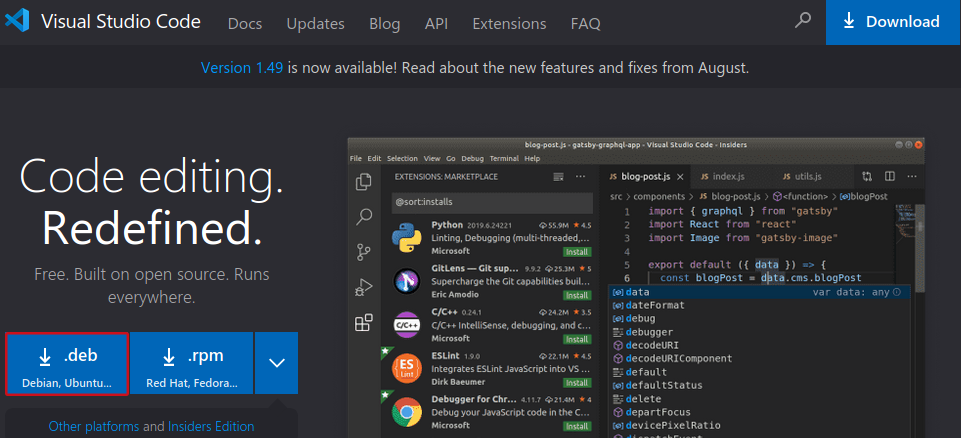This screenshot has width=961, height=438.
Task: Select the Extensions squares icon in activity bar
Action: (364, 322)
